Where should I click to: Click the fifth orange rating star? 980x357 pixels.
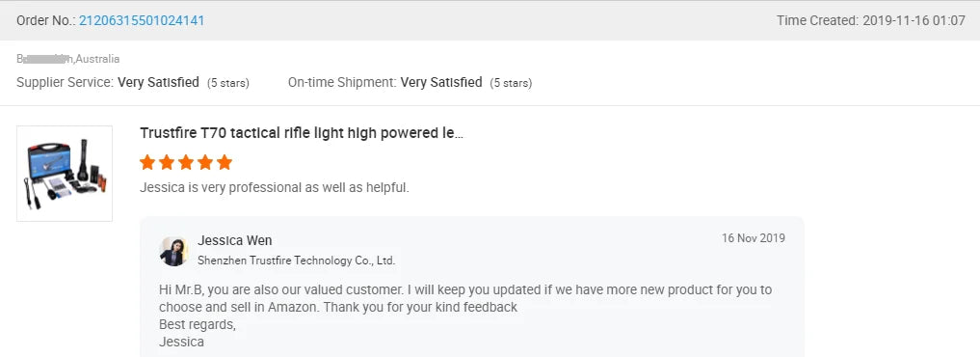(x=225, y=163)
